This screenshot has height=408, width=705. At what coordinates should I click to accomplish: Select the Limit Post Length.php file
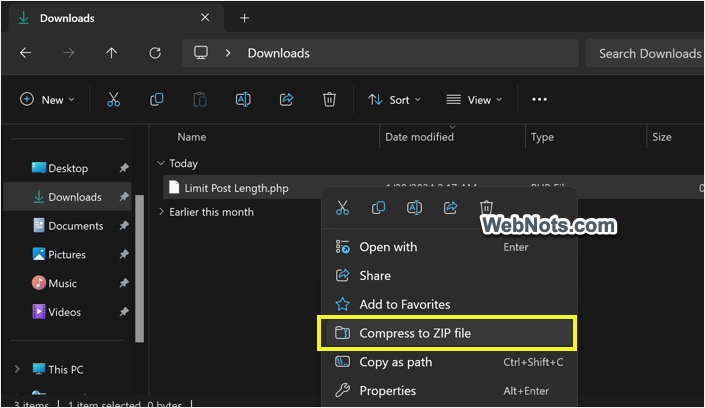236,188
